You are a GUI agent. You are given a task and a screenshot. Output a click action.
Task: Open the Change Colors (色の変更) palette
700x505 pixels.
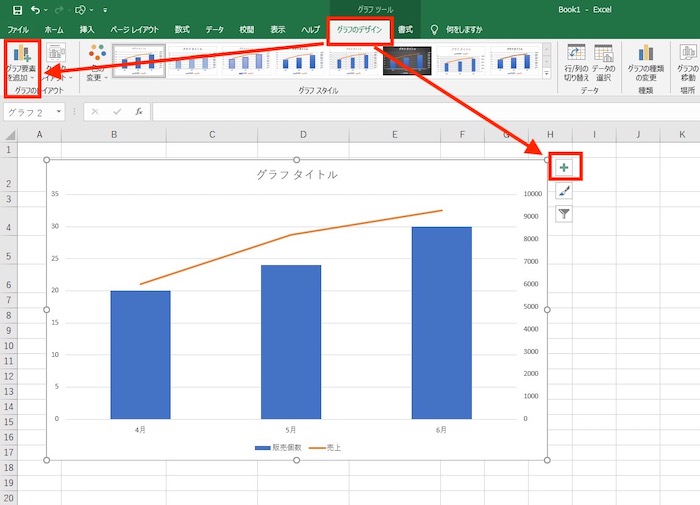tap(96, 64)
